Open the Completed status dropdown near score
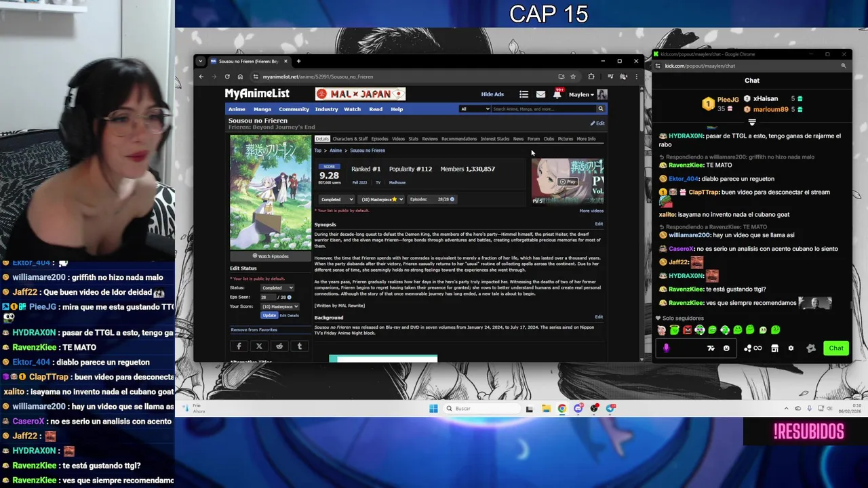Image resolution: width=868 pixels, height=488 pixels. point(337,199)
